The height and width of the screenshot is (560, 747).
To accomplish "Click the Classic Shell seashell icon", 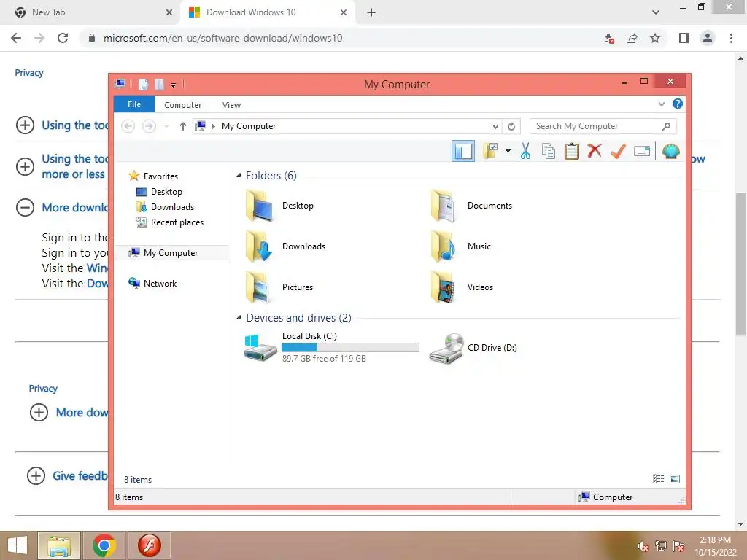I will pos(670,151).
